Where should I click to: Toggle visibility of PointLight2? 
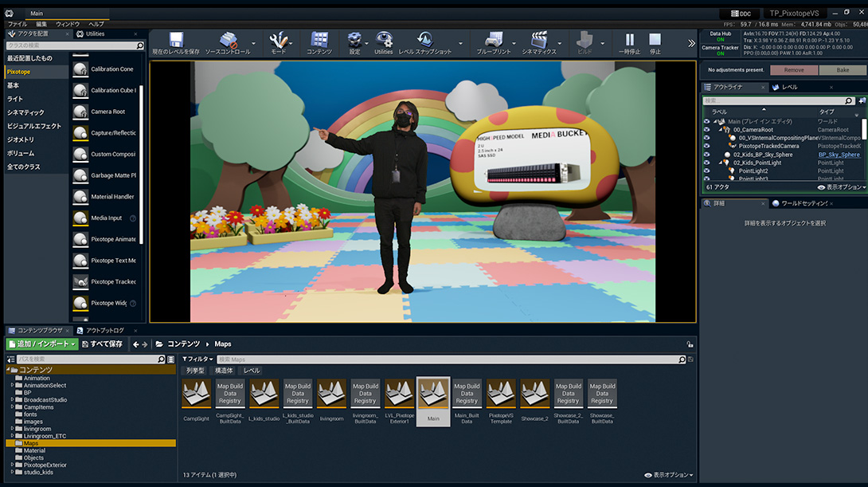point(706,171)
